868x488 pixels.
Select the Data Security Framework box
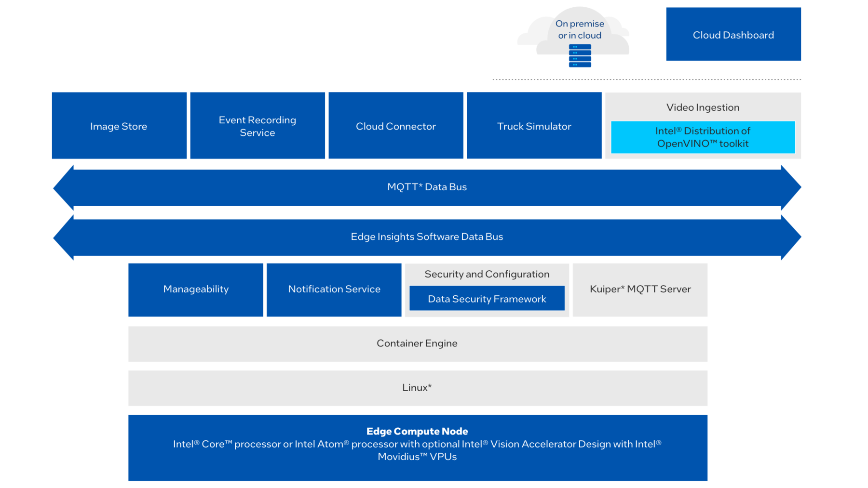coord(487,298)
